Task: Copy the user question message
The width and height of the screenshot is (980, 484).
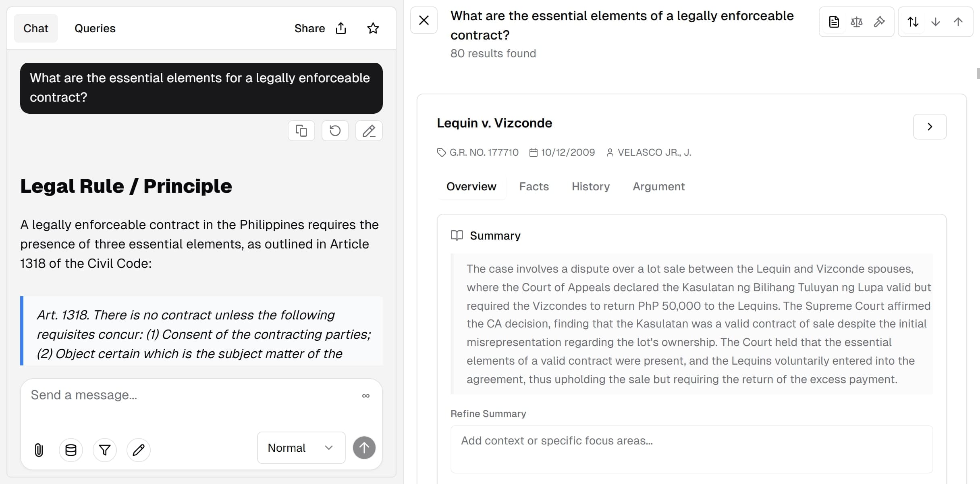Action: pyautogui.click(x=301, y=131)
